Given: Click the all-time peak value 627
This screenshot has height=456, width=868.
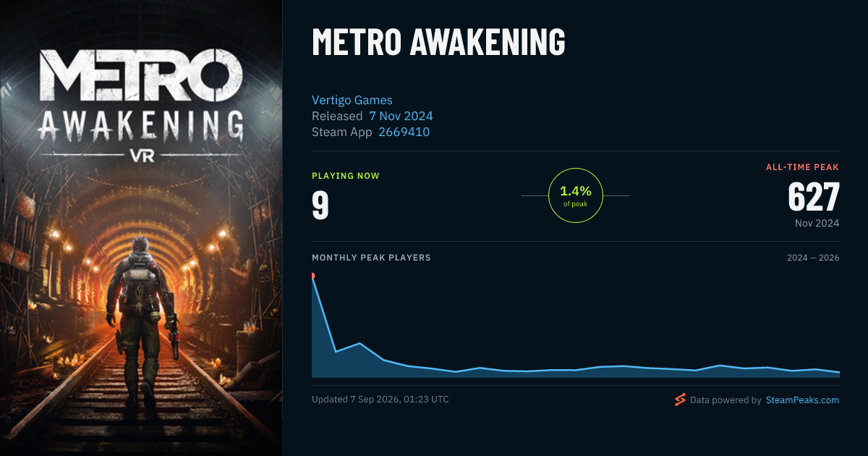Looking at the screenshot, I should [x=814, y=196].
